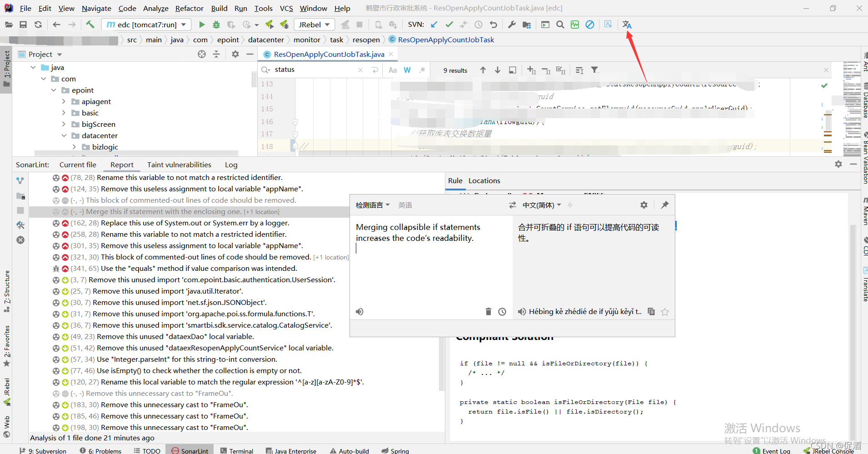Image resolution: width=868 pixels, height=454 pixels.
Task: Click SVN commit green checkmark
Action: tap(449, 25)
